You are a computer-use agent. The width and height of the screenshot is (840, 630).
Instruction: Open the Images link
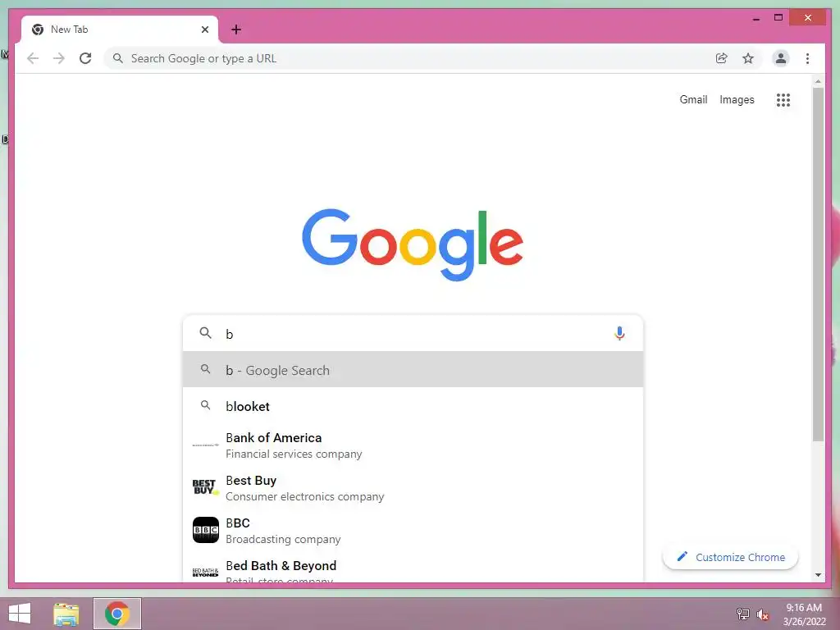click(737, 99)
